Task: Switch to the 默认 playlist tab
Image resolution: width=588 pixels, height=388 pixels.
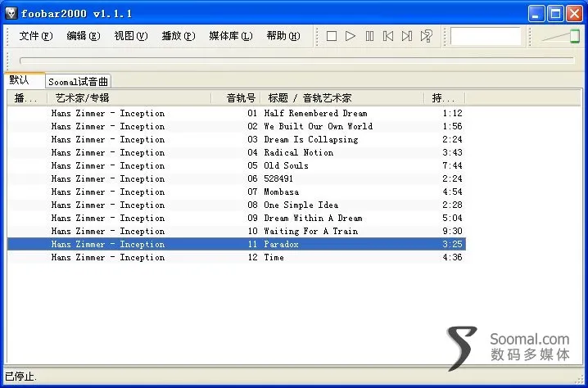Action: pyautogui.click(x=23, y=80)
